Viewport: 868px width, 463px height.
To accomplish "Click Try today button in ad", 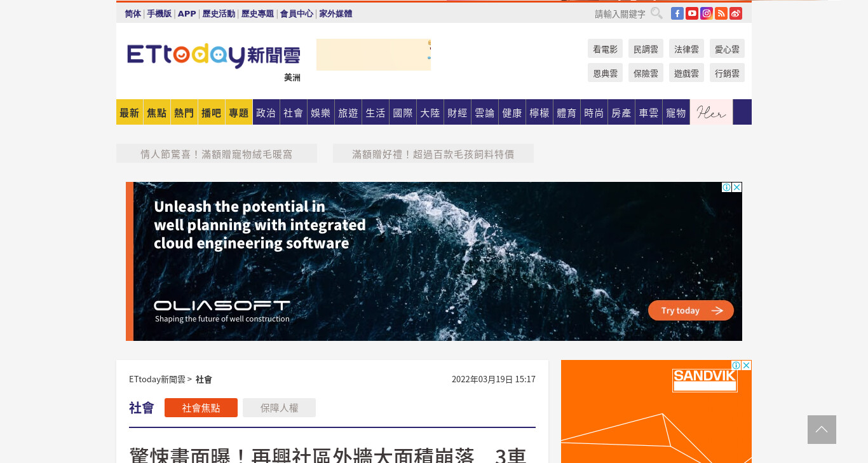I will pos(691,310).
